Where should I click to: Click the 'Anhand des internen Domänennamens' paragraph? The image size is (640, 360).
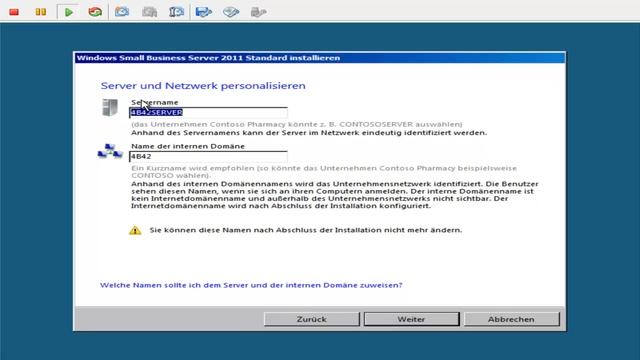pos(335,195)
